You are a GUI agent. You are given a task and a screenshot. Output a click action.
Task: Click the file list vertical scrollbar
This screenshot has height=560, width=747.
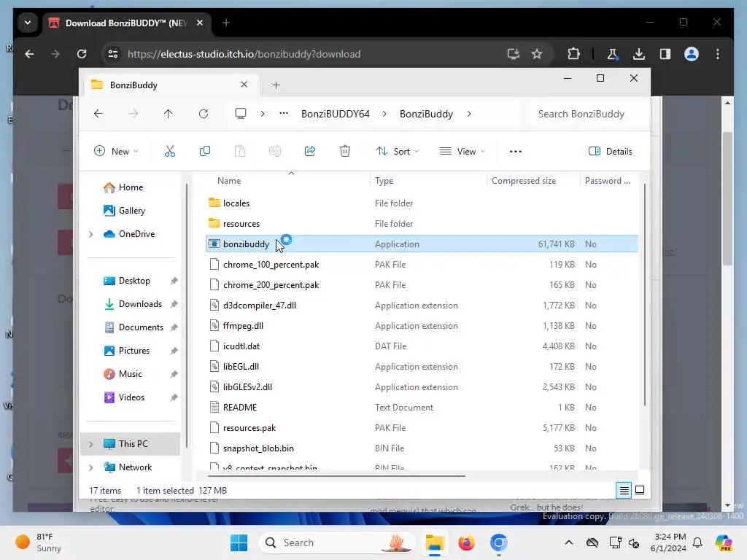pyautogui.click(x=644, y=295)
